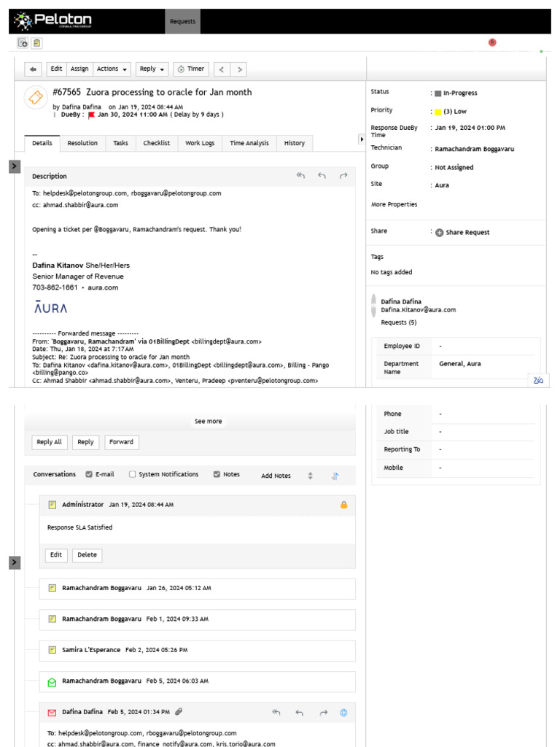Click Add Notes link

276,476
